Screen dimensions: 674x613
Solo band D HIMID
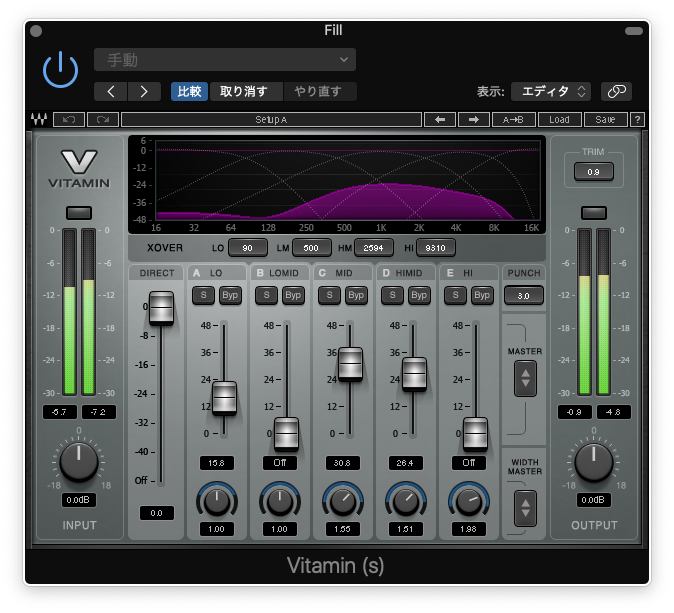(392, 295)
